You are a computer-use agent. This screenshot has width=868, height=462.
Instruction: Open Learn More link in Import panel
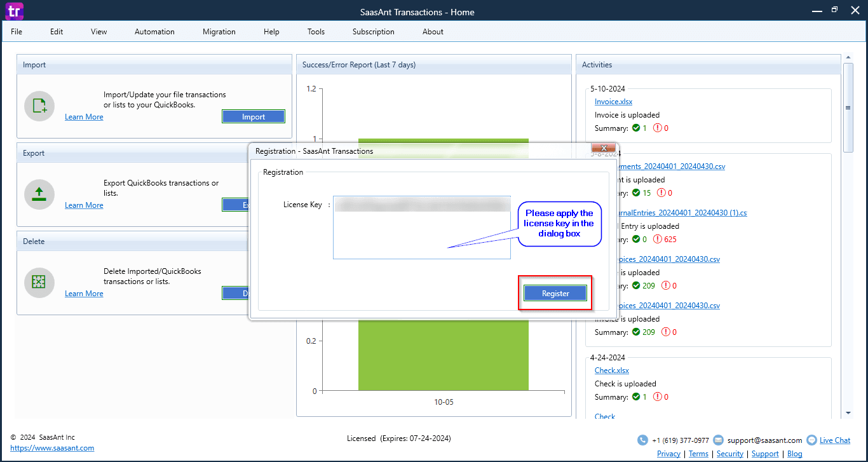coord(84,117)
